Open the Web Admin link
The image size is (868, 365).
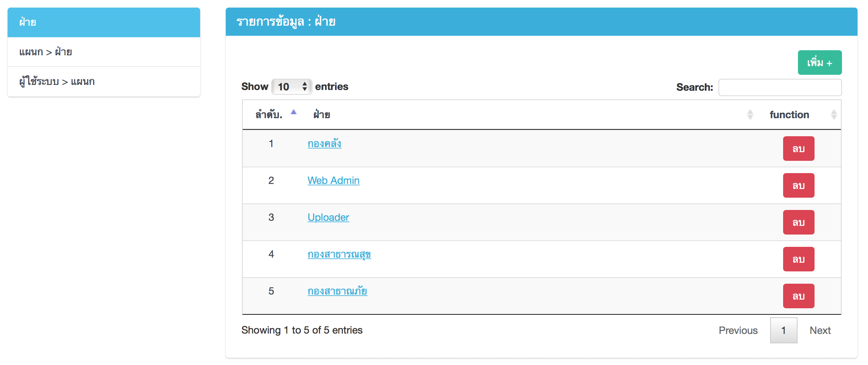333,180
